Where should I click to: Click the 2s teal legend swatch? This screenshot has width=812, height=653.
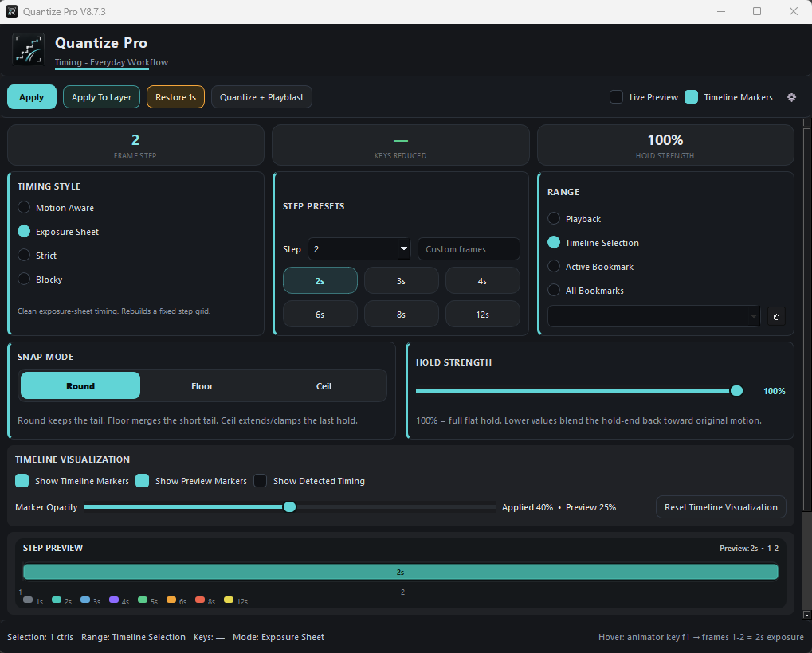tap(57, 600)
